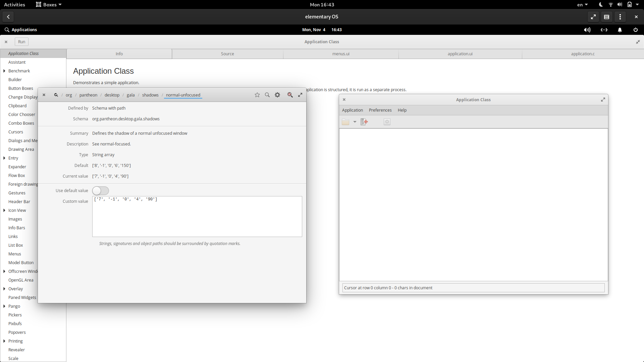Go to 'org' in the path breadcrumb

pyautogui.click(x=69, y=95)
